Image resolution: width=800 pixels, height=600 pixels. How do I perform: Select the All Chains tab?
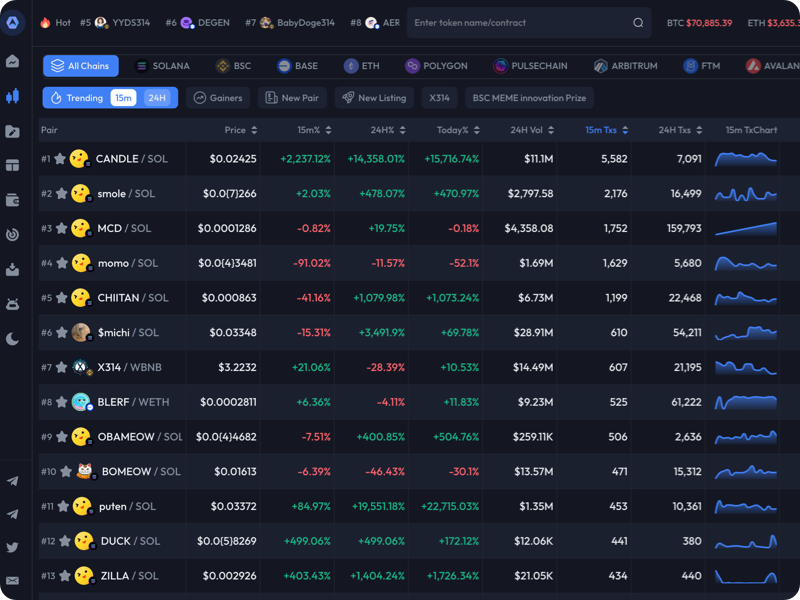[x=81, y=66]
